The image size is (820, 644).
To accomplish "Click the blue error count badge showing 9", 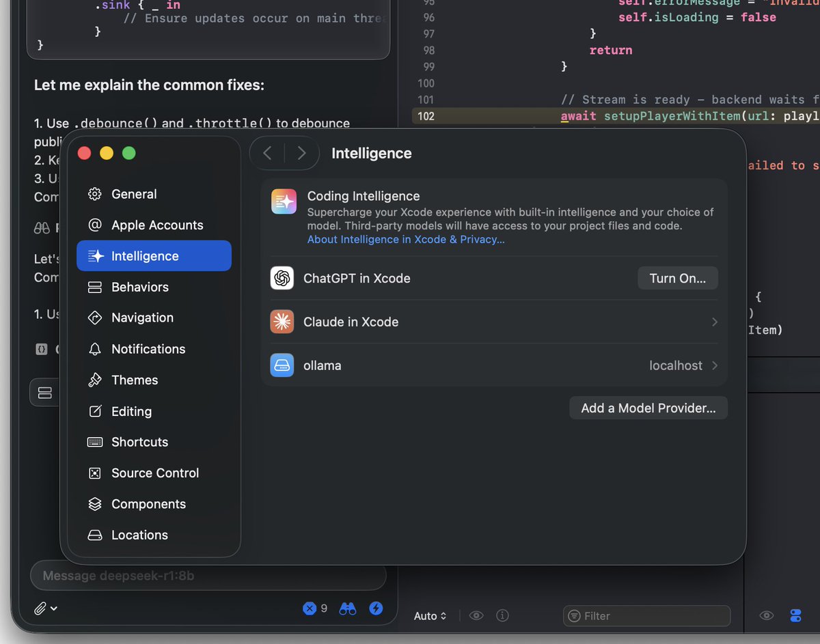I will click(315, 608).
